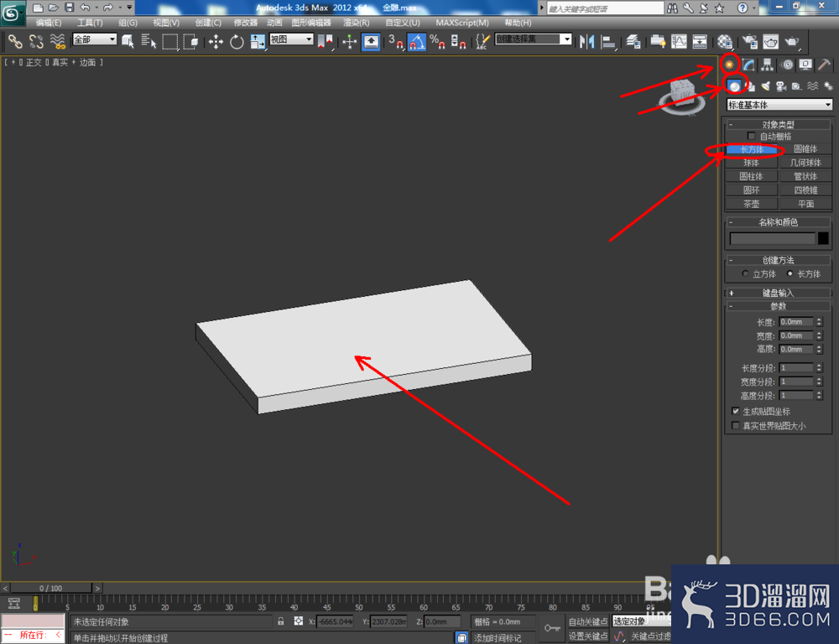
Task: Select Helpers creation category
Action: point(797,86)
